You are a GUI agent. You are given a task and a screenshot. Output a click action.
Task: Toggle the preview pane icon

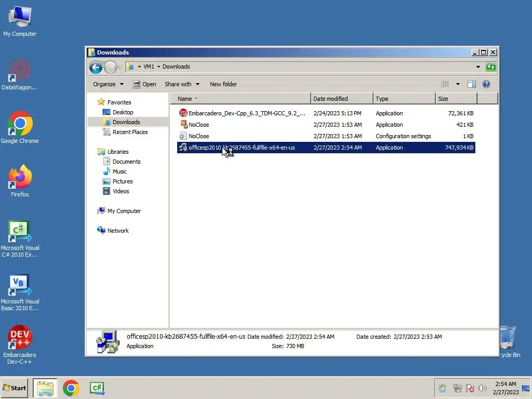[472, 84]
